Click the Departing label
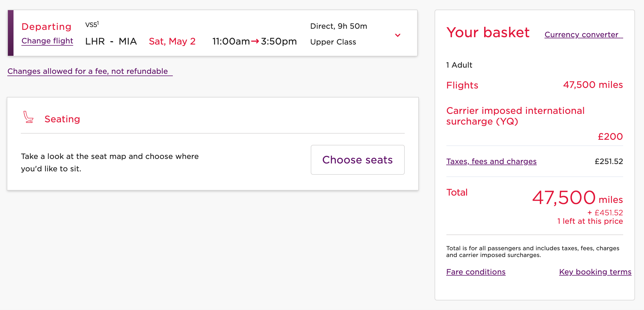This screenshot has height=310, width=644. pos(46,27)
